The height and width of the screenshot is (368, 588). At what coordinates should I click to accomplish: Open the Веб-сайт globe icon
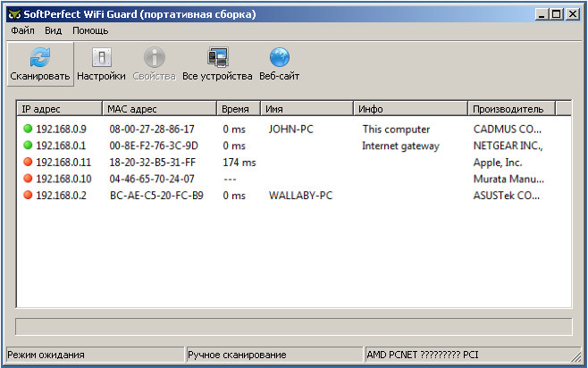280,57
